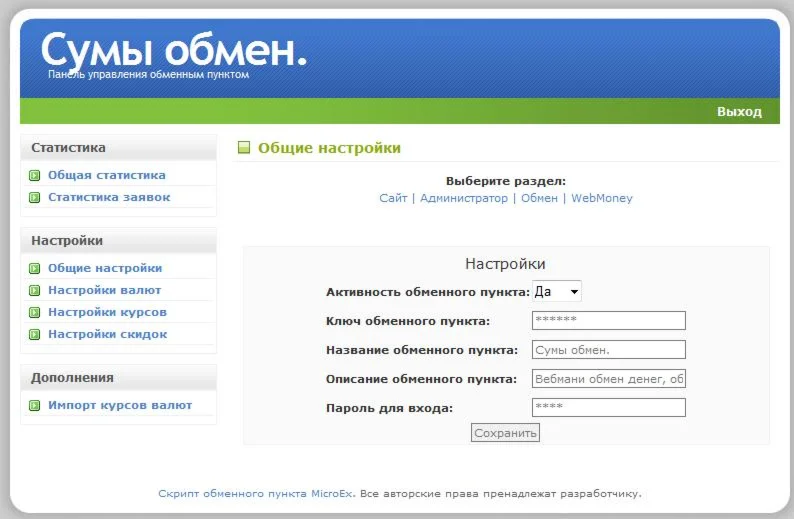
Task: Click the green icon beside Общая статистика
Action: pyautogui.click(x=34, y=176)
